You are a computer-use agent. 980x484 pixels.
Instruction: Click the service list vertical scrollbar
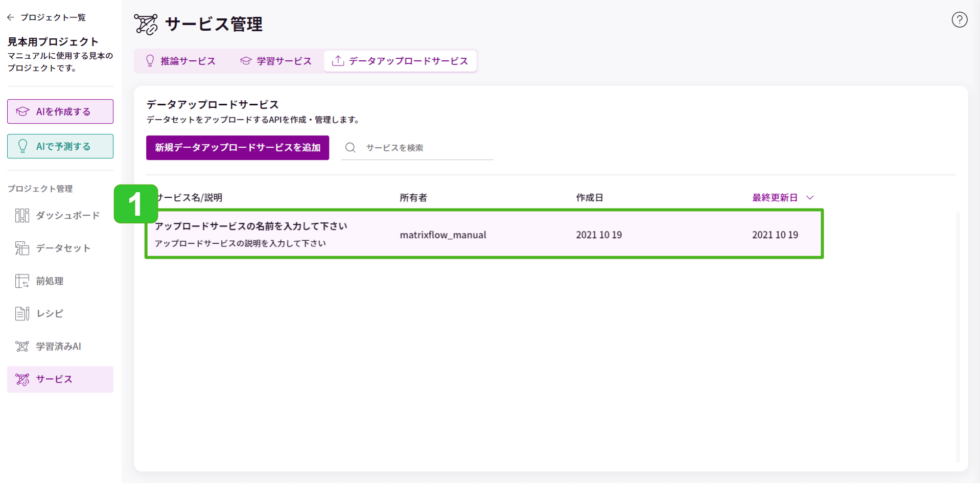[958, 337]
